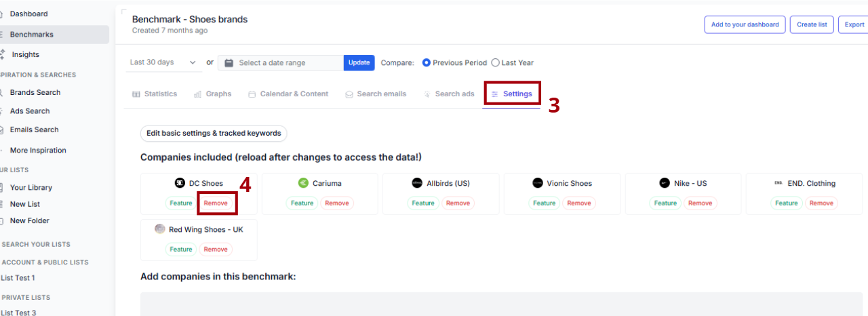Switch to the Graphs tab

(x=212, y=94)
